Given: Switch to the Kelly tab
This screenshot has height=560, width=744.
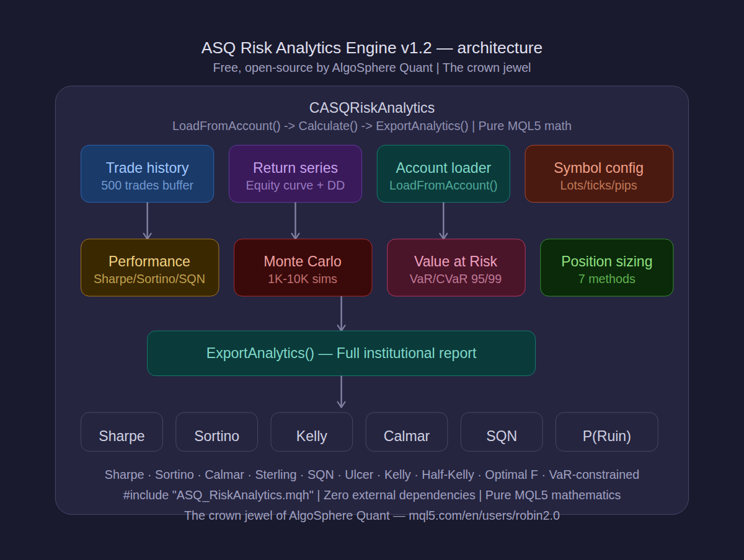Looking at the screenshot, I should 311,432.
